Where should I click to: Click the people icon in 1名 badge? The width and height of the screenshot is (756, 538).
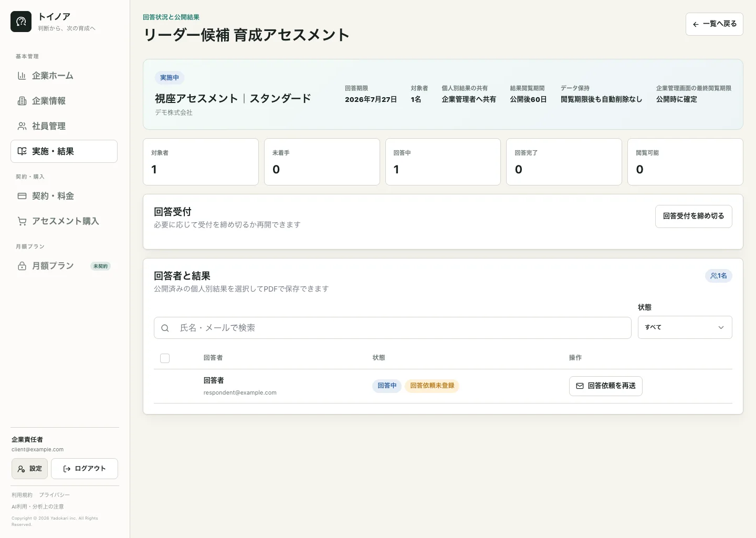pyautogui.click(x=713, y=276)
